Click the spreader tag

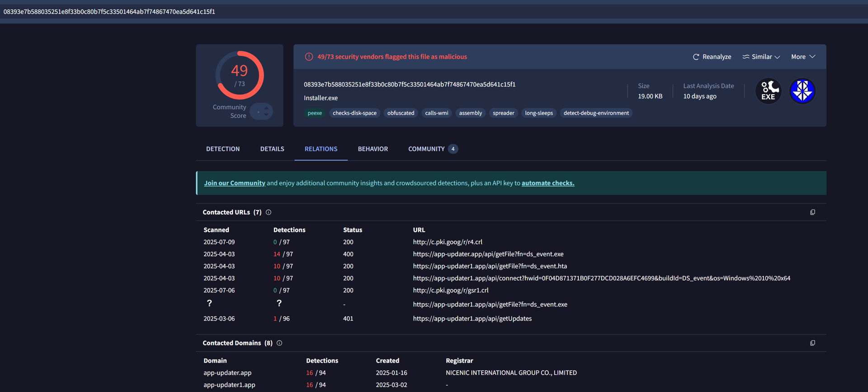point(504,113)
